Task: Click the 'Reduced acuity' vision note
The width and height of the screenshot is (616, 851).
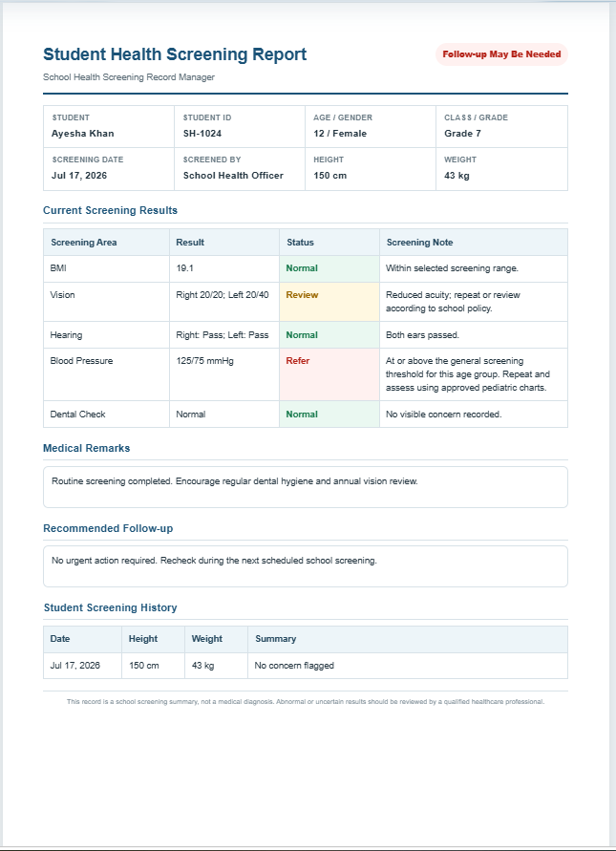Action: coord(453,302)
